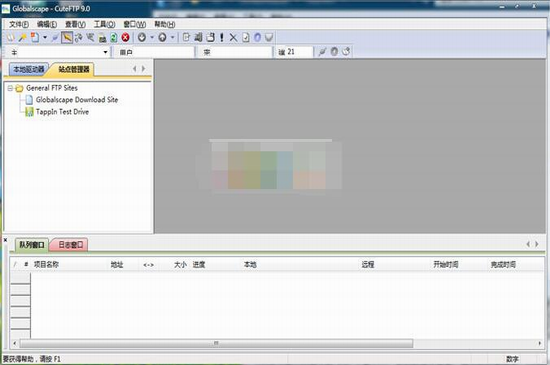
Task: Select TappIn Test Drive entry
Action: (x=62, y=112)
